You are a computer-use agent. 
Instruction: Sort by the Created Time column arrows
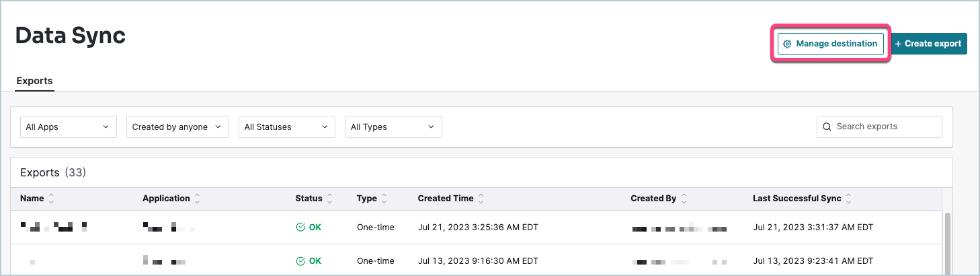[481, 199]
